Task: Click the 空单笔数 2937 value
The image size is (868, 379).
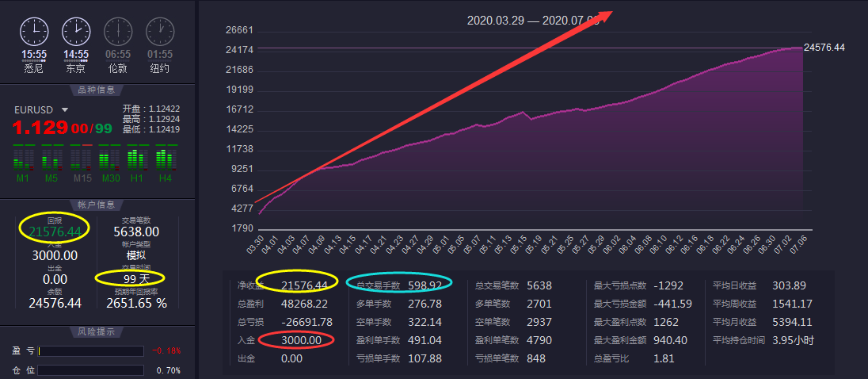Action: pos(540,322)
